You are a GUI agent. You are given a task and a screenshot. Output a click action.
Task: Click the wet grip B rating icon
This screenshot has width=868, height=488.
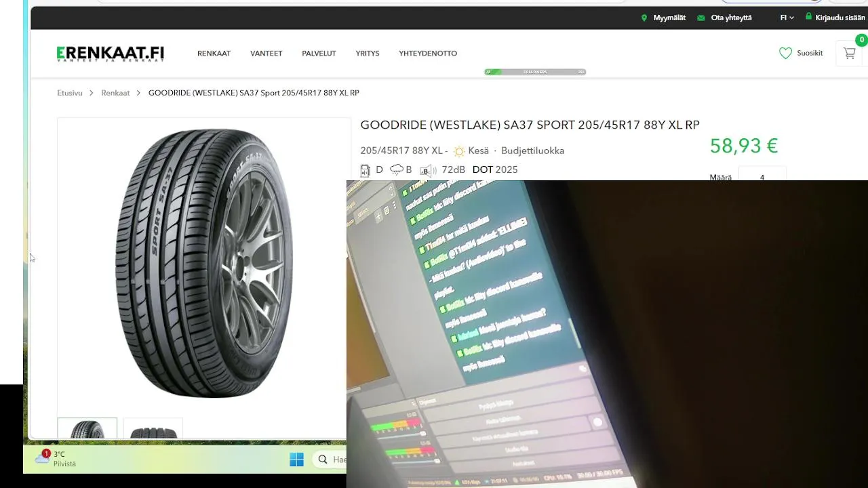tap(396, 169)
